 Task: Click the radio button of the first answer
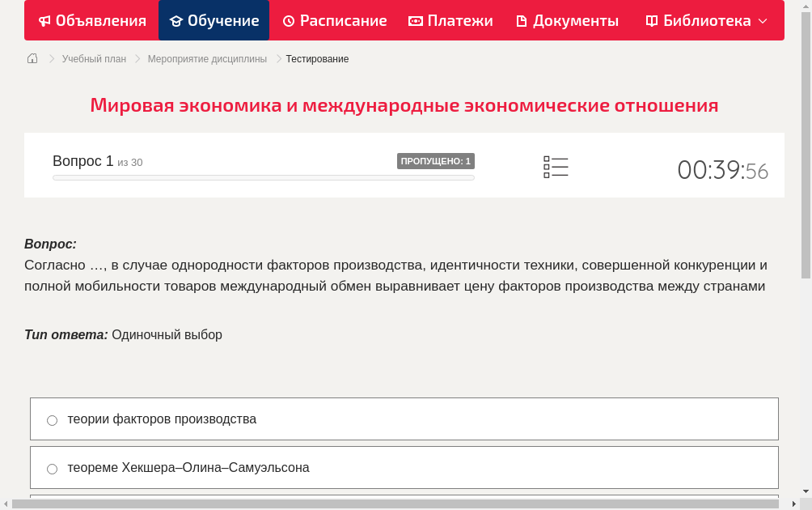pos(52,420)
